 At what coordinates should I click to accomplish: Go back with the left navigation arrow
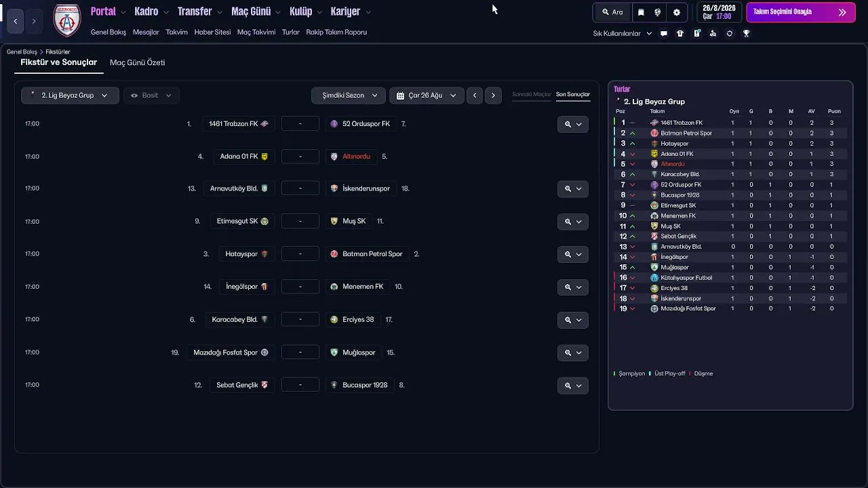click(16, 22)
